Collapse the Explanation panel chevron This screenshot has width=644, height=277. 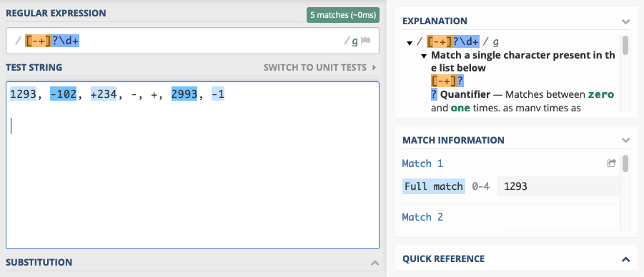coord(625,21)
